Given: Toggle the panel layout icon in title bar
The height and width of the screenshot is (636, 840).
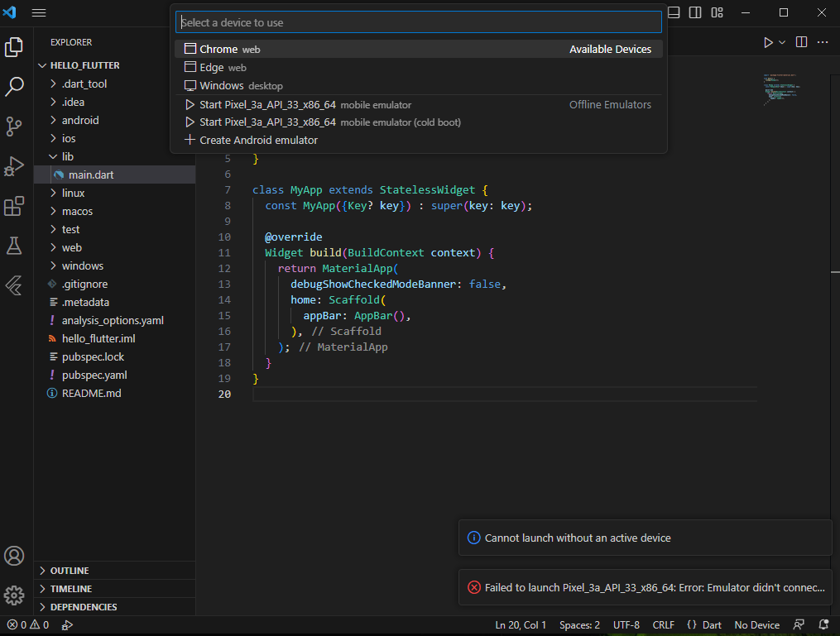Looking at the screenshot, I should point(674,12).
